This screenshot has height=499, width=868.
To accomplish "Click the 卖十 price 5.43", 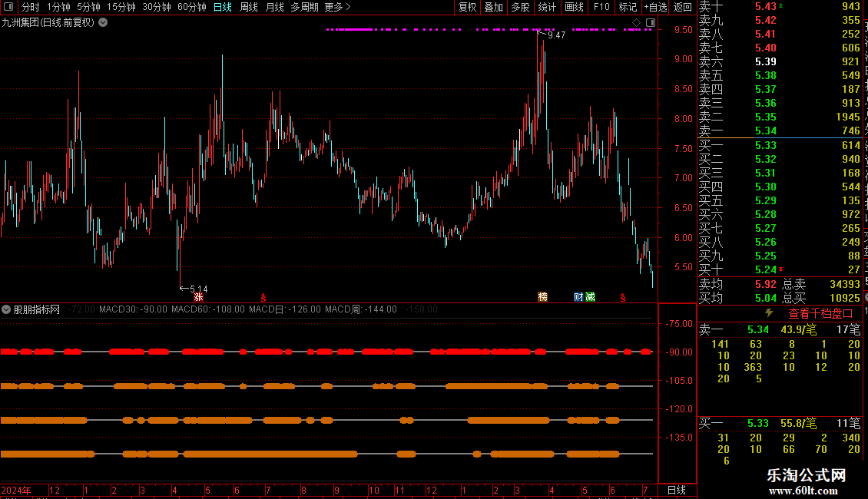I will (x=766, y=6).
